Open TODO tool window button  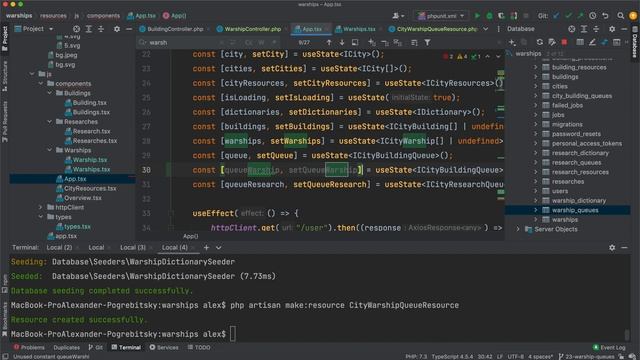point(199,347)
